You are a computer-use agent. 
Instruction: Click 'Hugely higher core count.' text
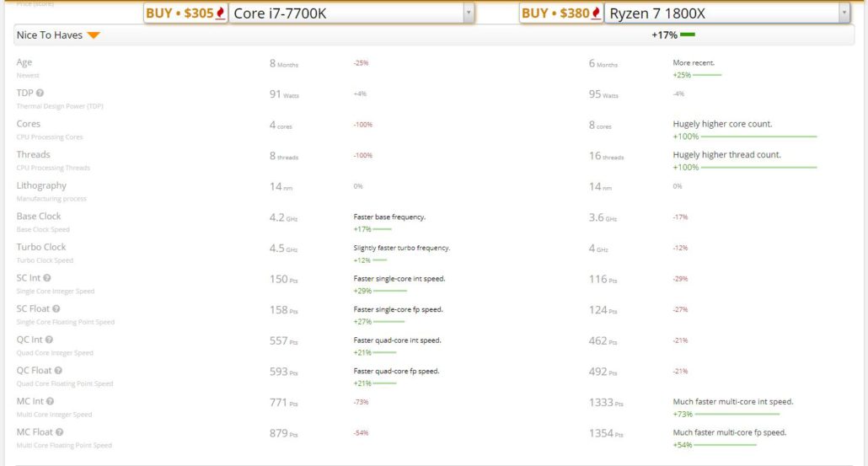[722, 124]
